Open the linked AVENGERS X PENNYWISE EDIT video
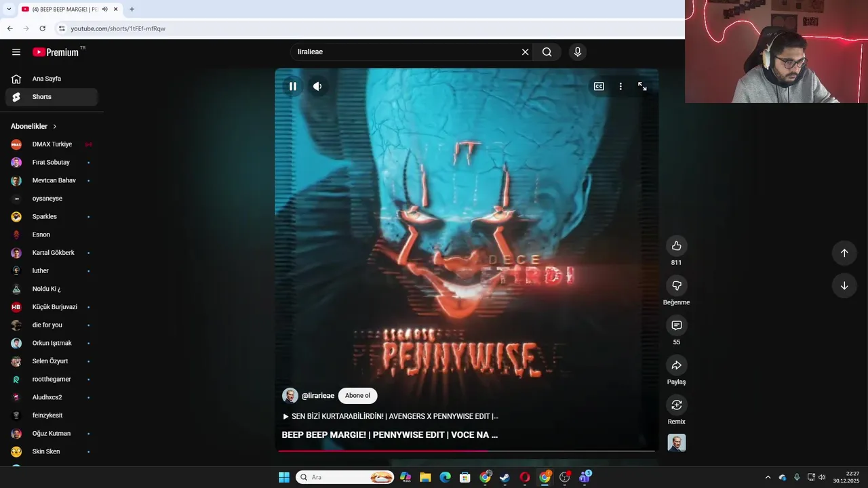Screen dimensions: 868x488 click(390, 417)
